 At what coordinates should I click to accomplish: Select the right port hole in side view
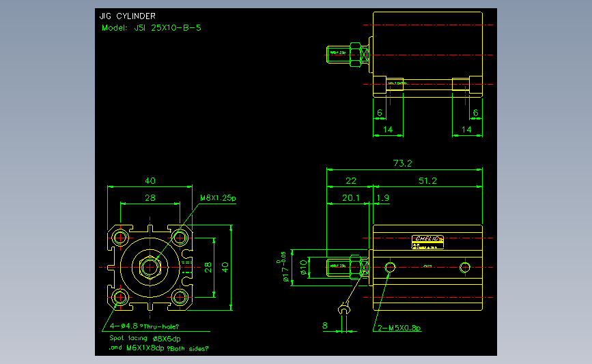coord(465,267)
